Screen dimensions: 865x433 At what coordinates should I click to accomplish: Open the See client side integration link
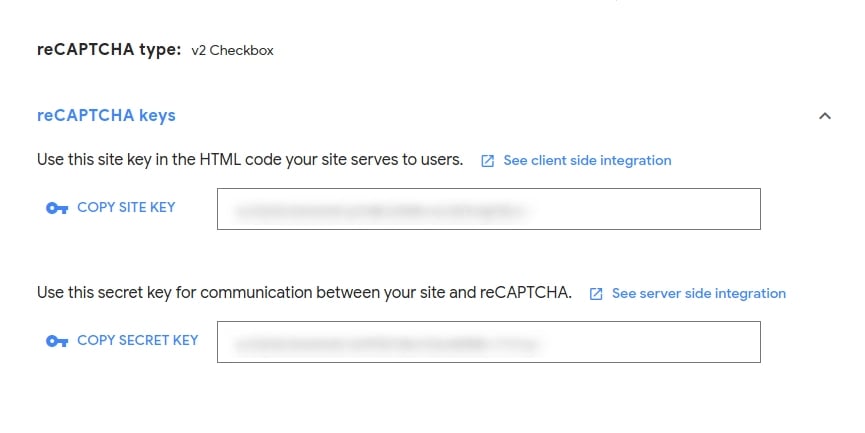coord(587,160)
